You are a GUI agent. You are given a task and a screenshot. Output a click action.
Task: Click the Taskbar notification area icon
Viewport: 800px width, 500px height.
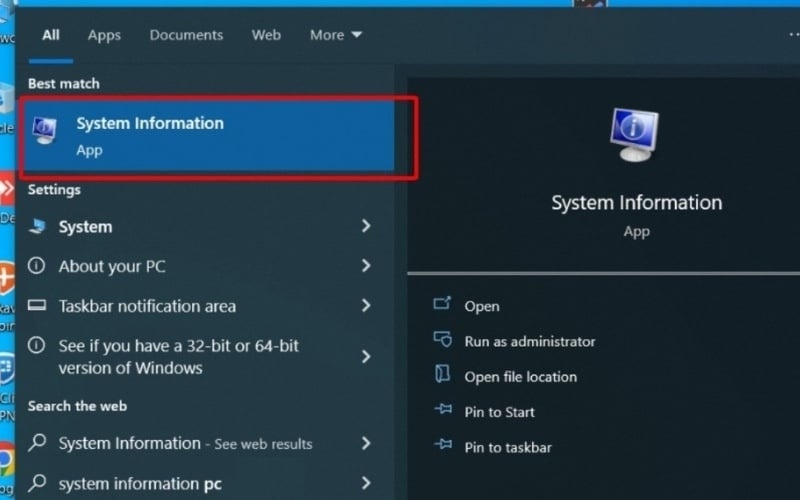[x=37, y=305]
